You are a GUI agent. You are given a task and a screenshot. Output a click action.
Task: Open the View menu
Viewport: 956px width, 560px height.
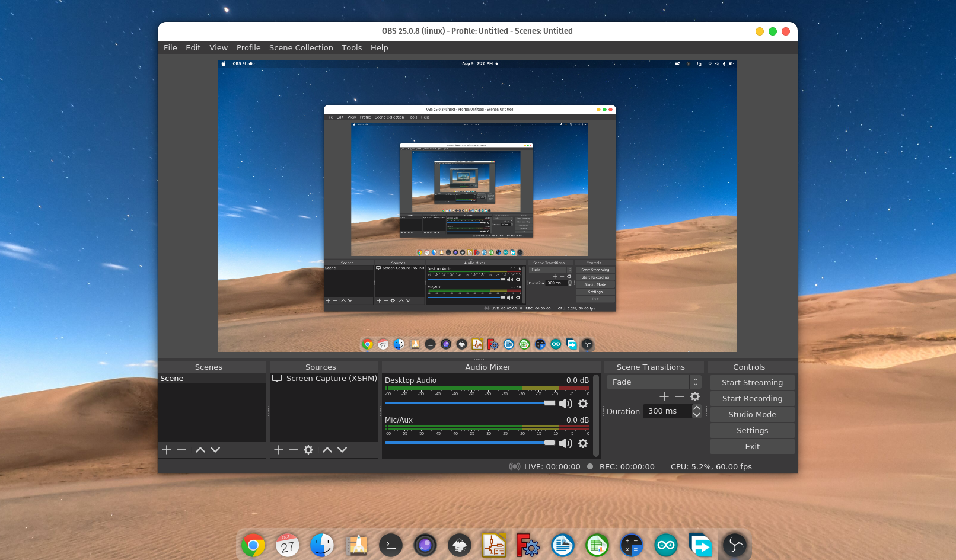[218, 48]
